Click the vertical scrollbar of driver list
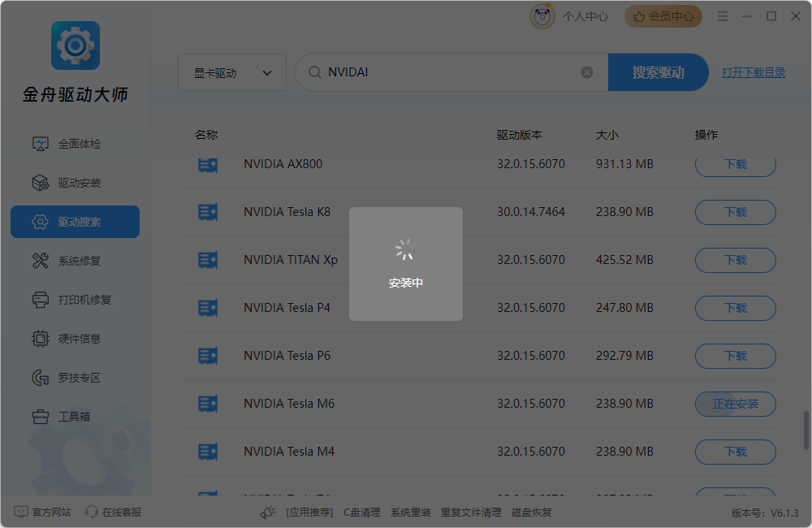Image resolution: width=812 pixels, height=528 pixels. (x=806, y=431)
